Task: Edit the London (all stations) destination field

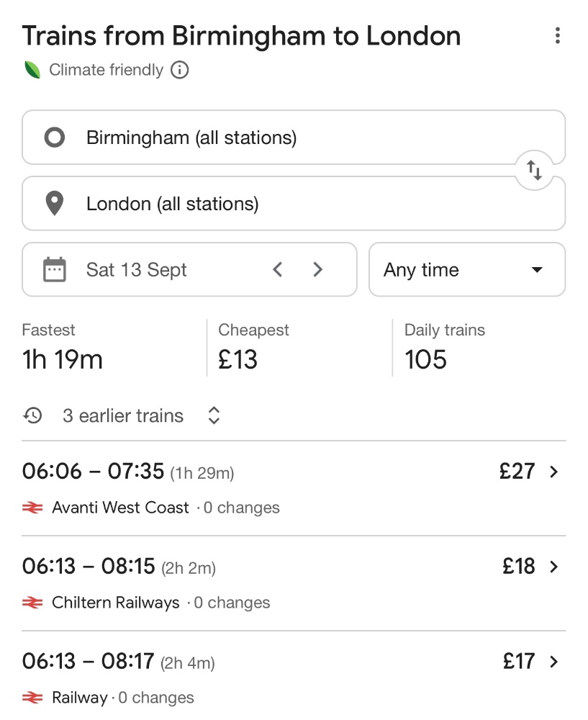Action: point(294,204)
